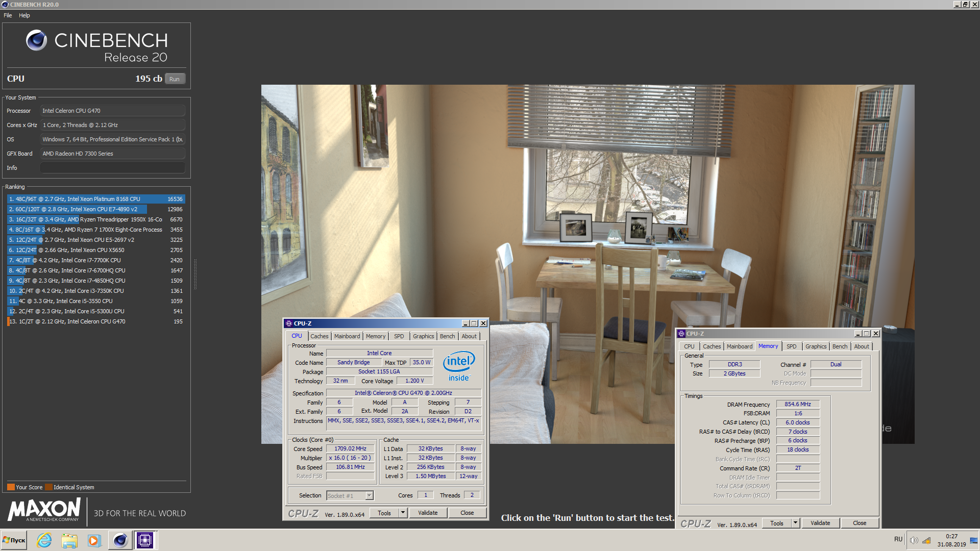Viewport: 980px width, 551px height.
Task: Switch to Cinebench via its taskbar icon
Action: click(x=120, y=540)
